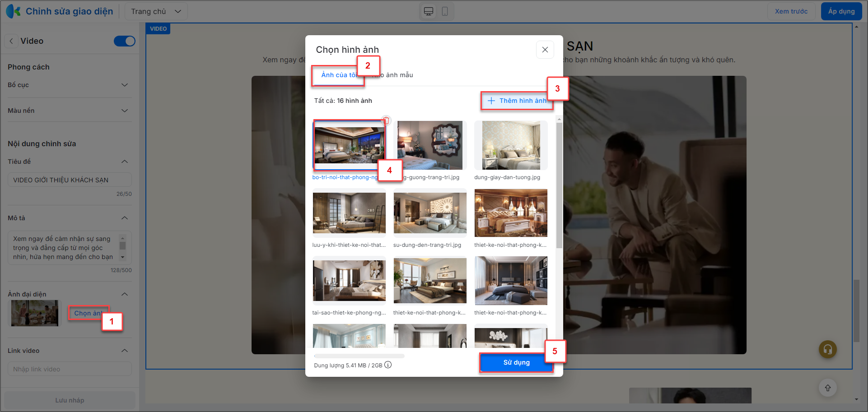Viewport: 868px width, 412px height.
Task: Click current avatar thumbnail in sidebar
Action: 35,313
